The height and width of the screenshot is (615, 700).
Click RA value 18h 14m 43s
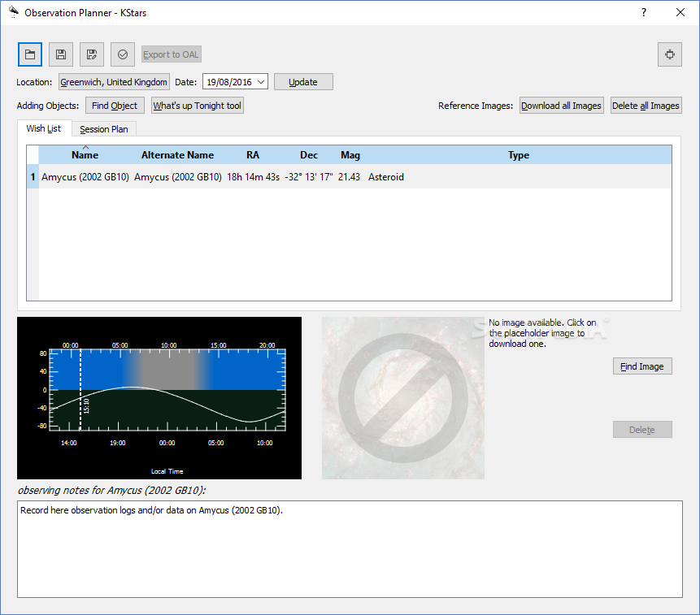click(x=253, y=176)
